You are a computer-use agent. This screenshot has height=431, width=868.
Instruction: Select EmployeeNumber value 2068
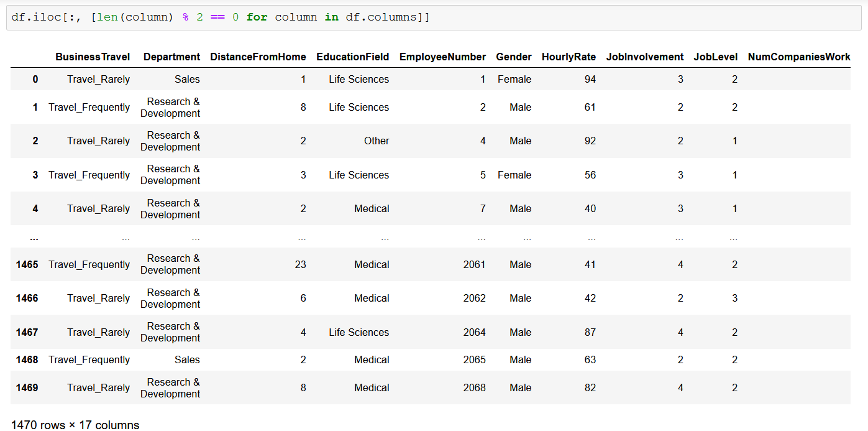tap(474, 387)
